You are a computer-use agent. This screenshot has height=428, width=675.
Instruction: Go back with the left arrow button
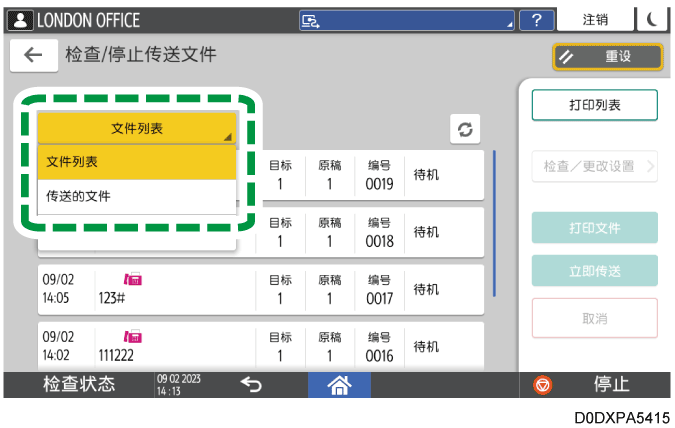tap(34, 55)
